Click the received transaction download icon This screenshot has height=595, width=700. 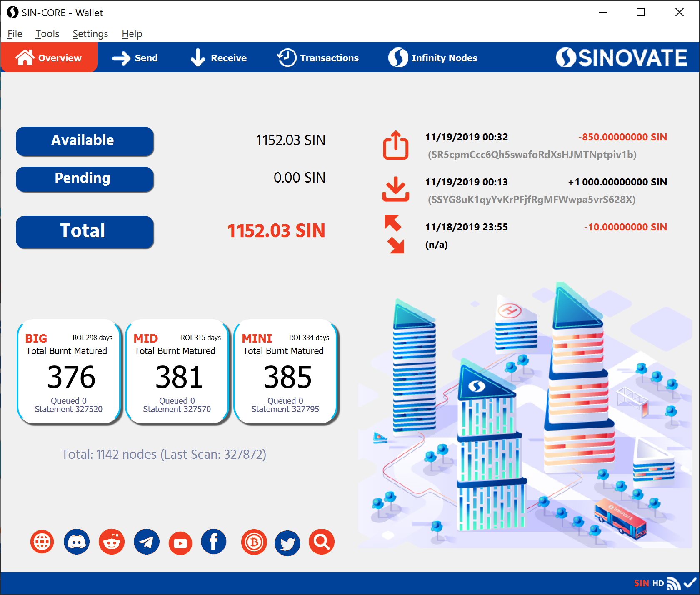coord(396,189)
